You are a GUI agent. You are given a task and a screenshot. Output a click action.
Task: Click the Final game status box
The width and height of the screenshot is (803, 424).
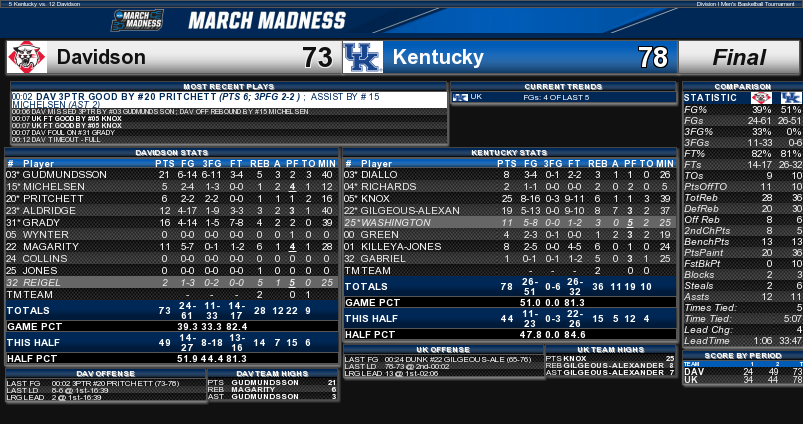739,57
